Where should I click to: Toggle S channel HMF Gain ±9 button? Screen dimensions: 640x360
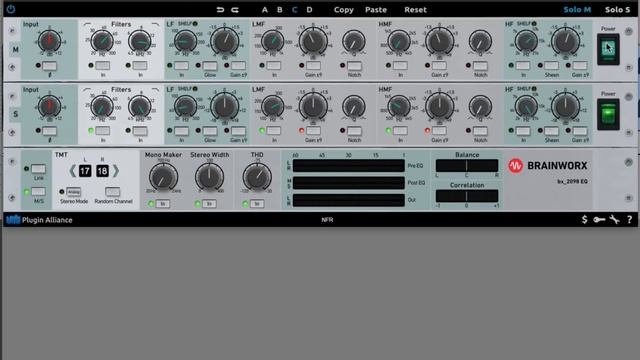[x=439, y=131]
